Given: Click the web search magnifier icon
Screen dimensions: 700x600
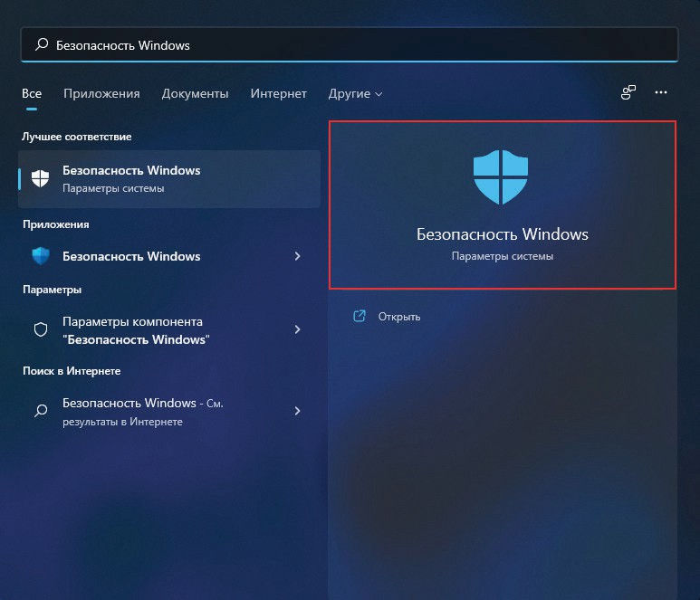Looking at the screenshot, I should tap(41, 411).
